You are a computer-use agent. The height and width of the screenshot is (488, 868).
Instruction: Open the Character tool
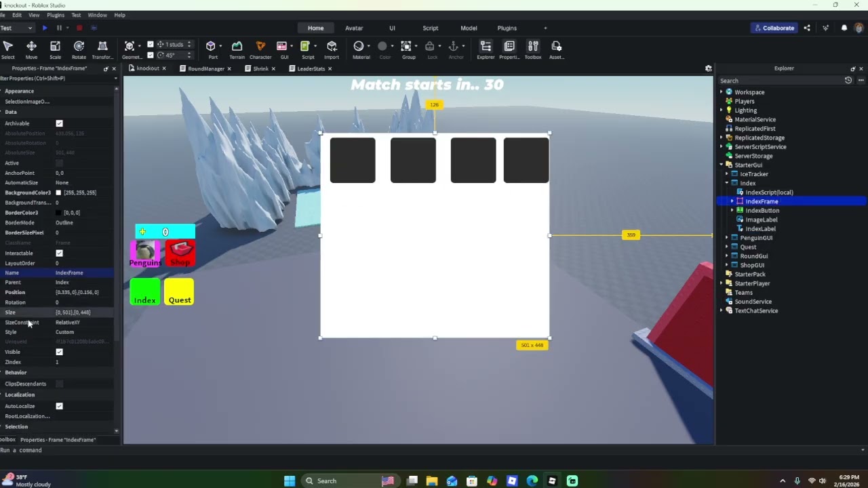coord(260,49)
